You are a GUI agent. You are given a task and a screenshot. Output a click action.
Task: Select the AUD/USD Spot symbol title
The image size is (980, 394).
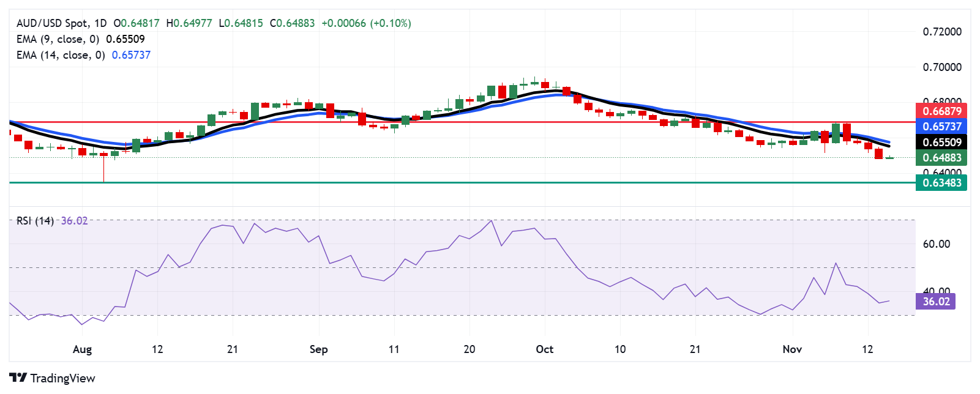tap(52, 23)
